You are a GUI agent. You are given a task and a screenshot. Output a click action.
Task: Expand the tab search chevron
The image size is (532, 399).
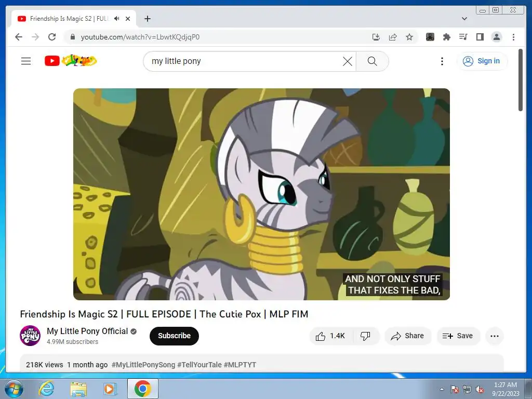click(464, 19)
